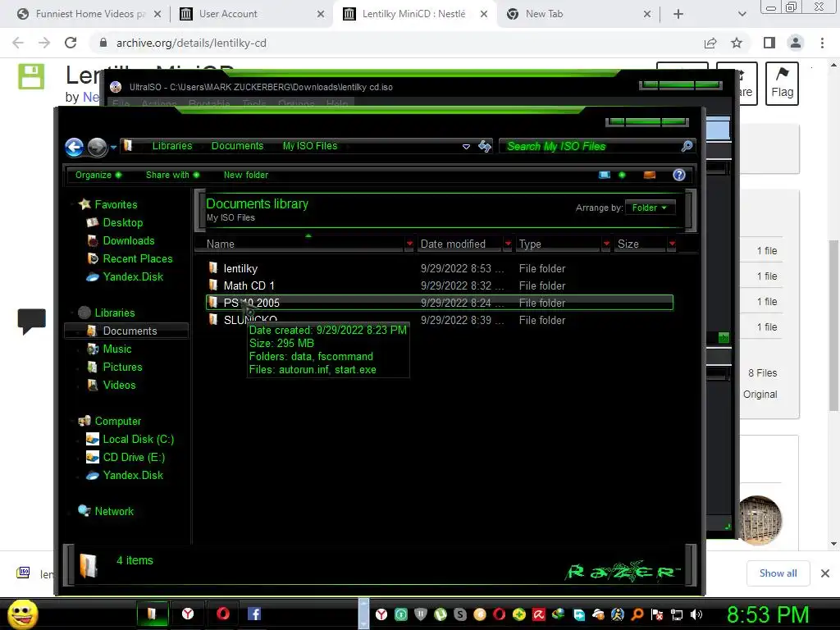Open Chrome profile avatar menu
The image size is (840, 630).
(x=796, y=43)
